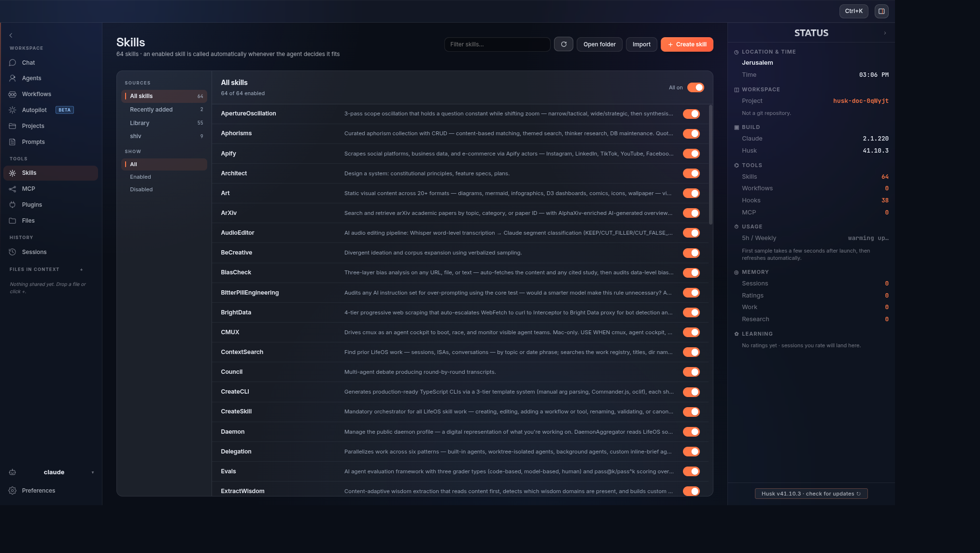
Task: Collapse the Status panel chevron
Action: [885, 33]
